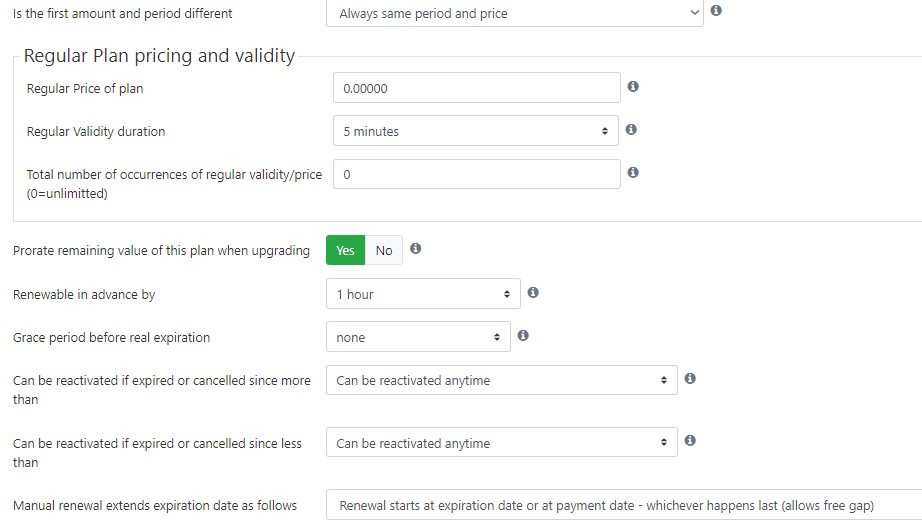This screenshot has width=922, height=526.
Task: Select Yes for prorate remaining value
Action: 345,250
